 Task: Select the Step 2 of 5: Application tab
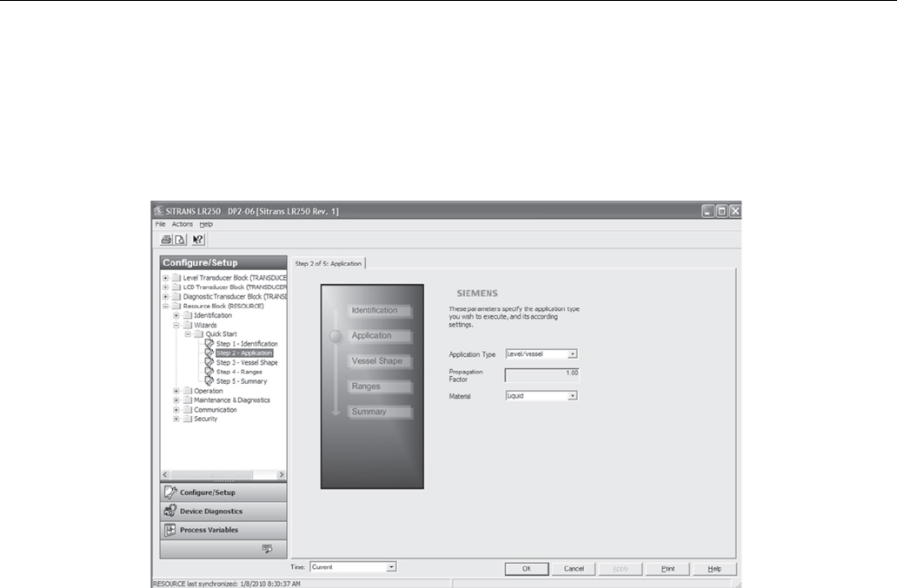pos(329,263)
